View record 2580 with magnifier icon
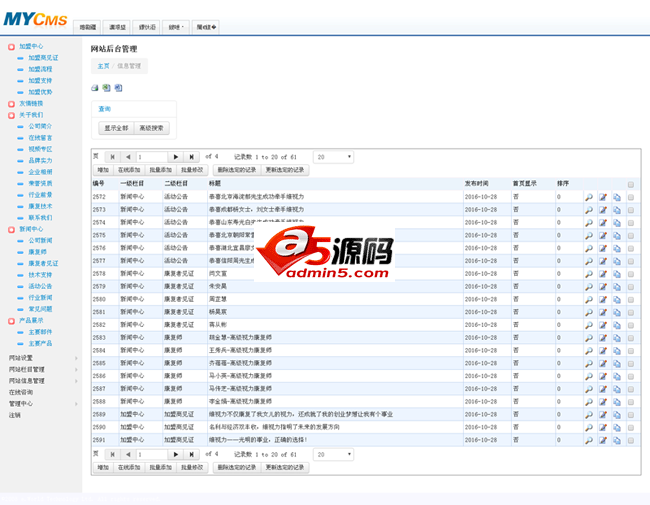Image resolution: width=650 pixels, height=505 pixels. [589, 300]
